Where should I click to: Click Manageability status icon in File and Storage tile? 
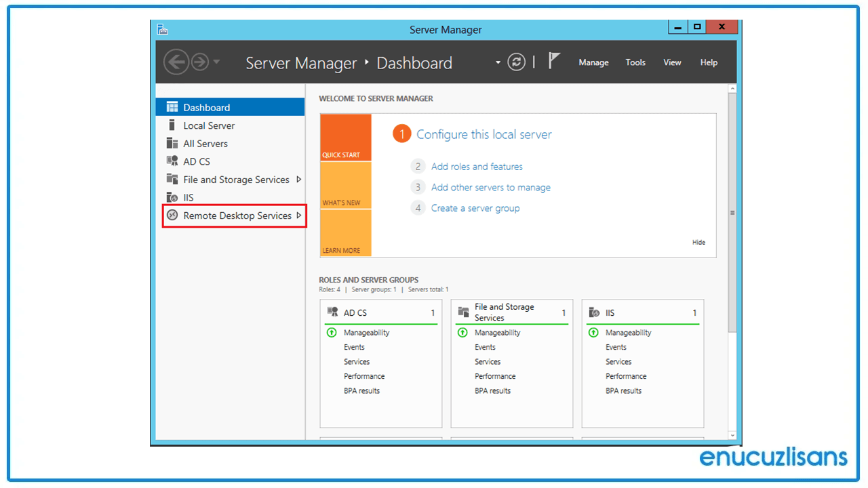(462, 333)
